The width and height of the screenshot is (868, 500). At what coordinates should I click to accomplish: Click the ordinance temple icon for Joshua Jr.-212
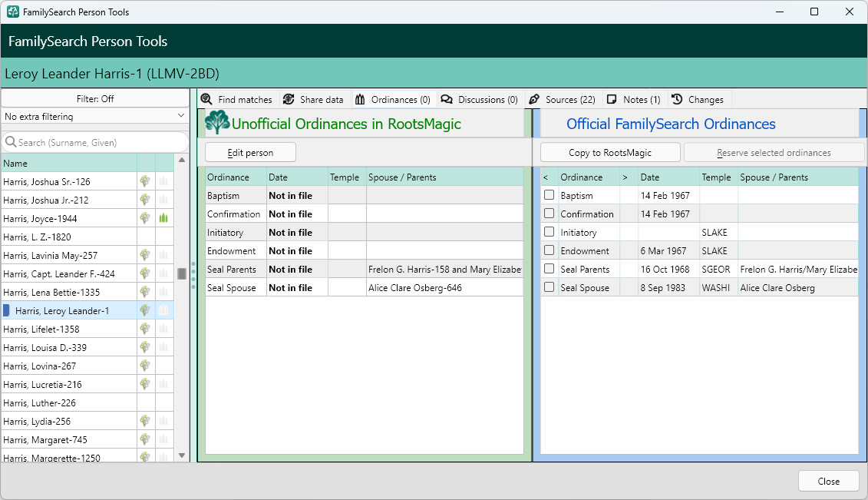tap(163, 200)
